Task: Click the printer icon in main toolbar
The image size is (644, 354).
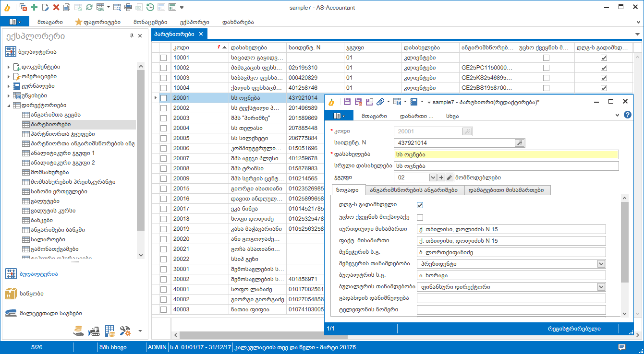Action: tap(128, 7)
